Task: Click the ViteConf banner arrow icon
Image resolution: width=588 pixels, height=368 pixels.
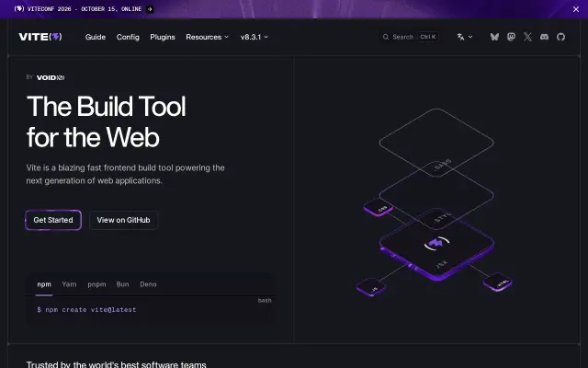Action: [x=150, y=9]
